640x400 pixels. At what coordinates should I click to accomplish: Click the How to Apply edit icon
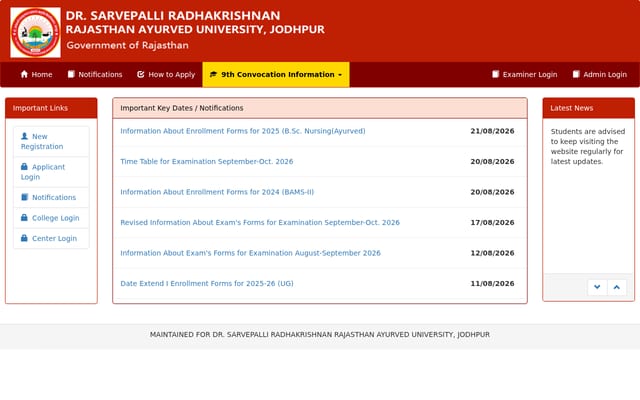tap(141, 74)
